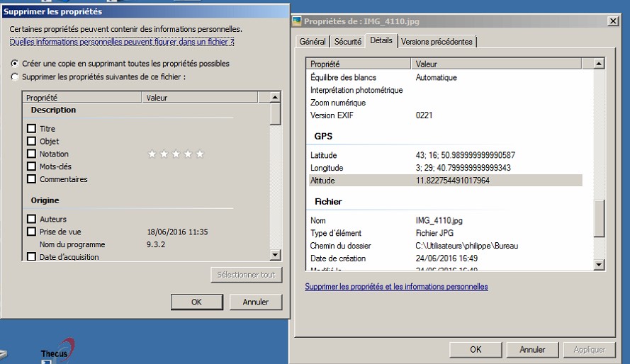Screen dimensions: 630x364
Task: Click scrollbar thumb in remove-properties list
Action: 275,114
